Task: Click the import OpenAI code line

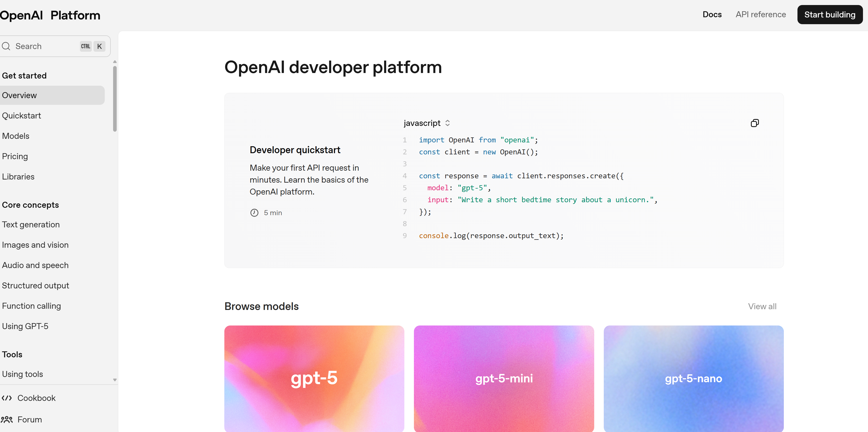Action: (x=478, y=140)
